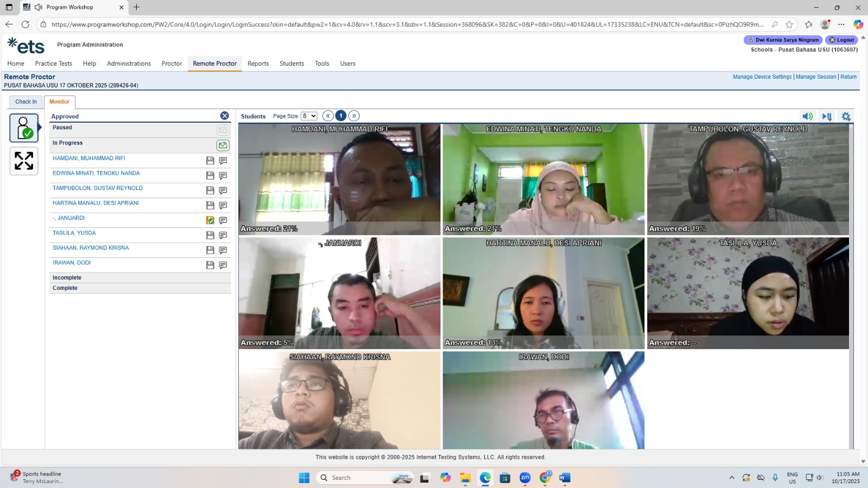The height and width of the screenshot is (488, 868).
Task: Toggle the In Progress group icon
Action: [223, 145]
